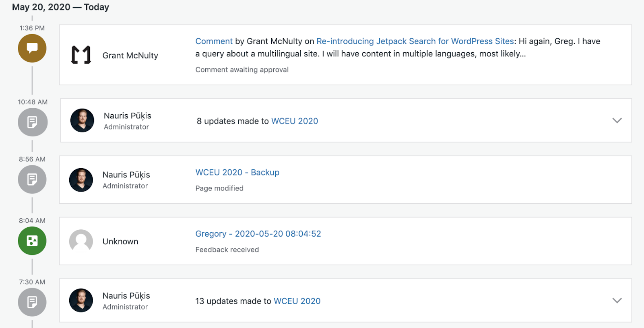Expand the 13 updates made to WCEU 2020 entry
Viewport: 644px width, 328px height.
coord(617,301)
